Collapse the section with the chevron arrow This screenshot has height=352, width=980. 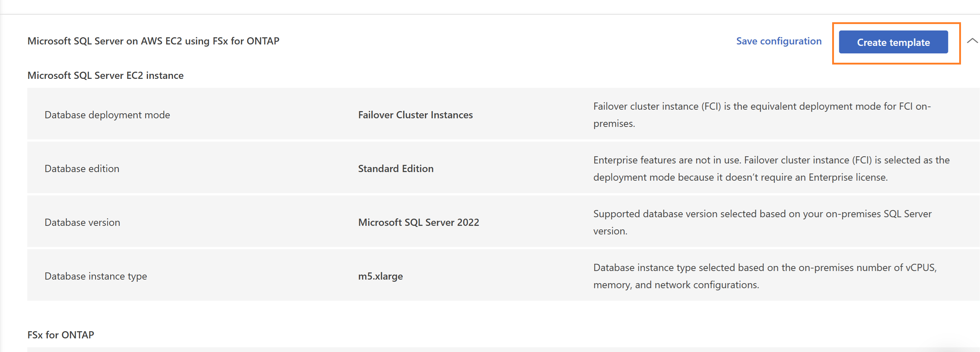click(x=972, y=41)
